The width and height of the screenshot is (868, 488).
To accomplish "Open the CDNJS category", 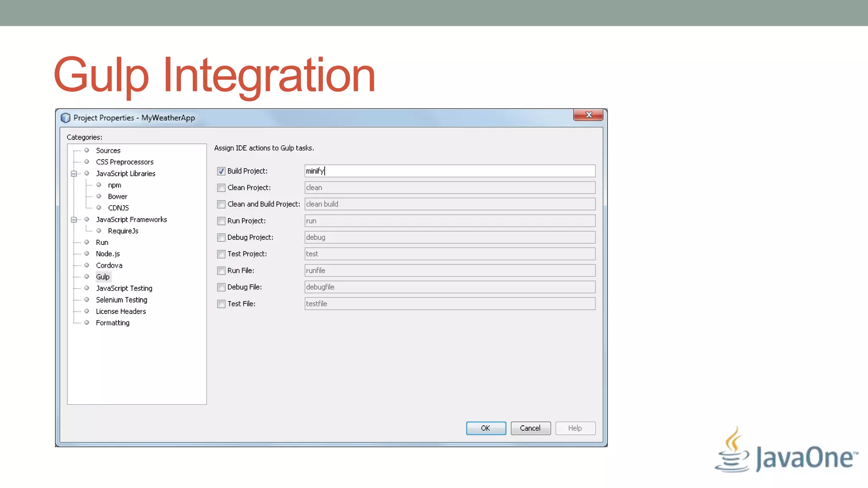I will click(118, 208).
